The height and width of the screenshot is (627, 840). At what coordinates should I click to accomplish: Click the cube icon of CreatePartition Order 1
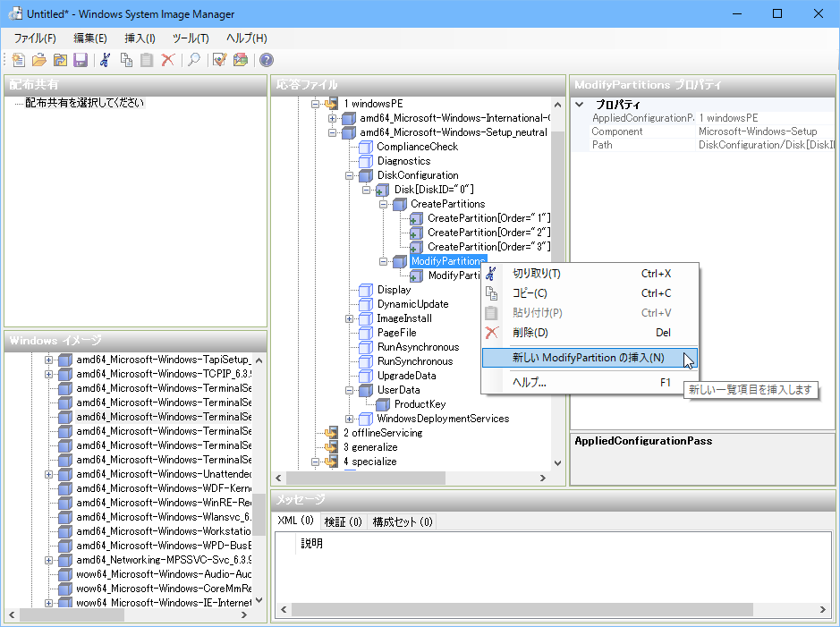pyautogui.click(x=416, y=218)
